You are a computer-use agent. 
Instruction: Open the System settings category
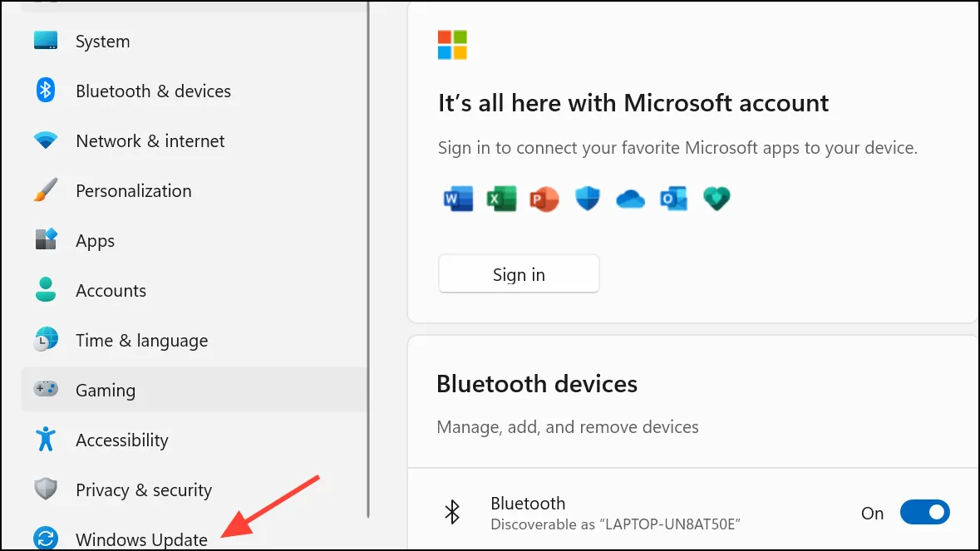(x=194, y=41)
